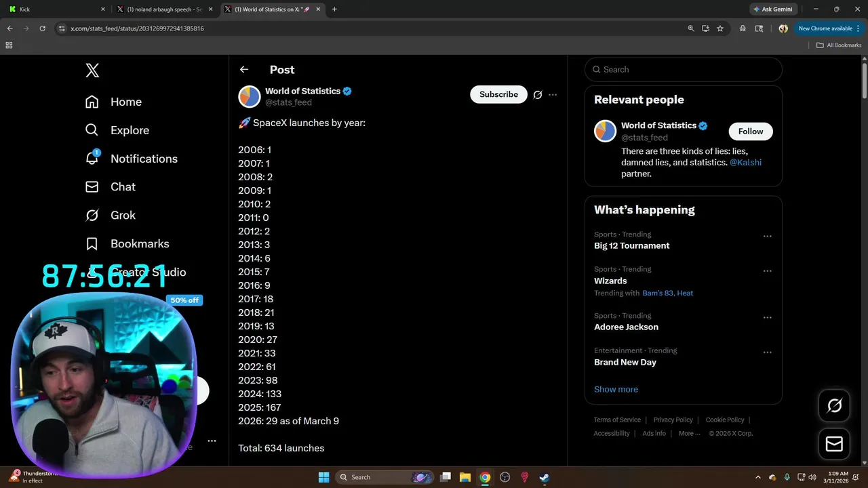Screen dimensions: 868x488
Task: Click the Ask Gemini button
Action: pyautogui.click(x=772, y=9)
